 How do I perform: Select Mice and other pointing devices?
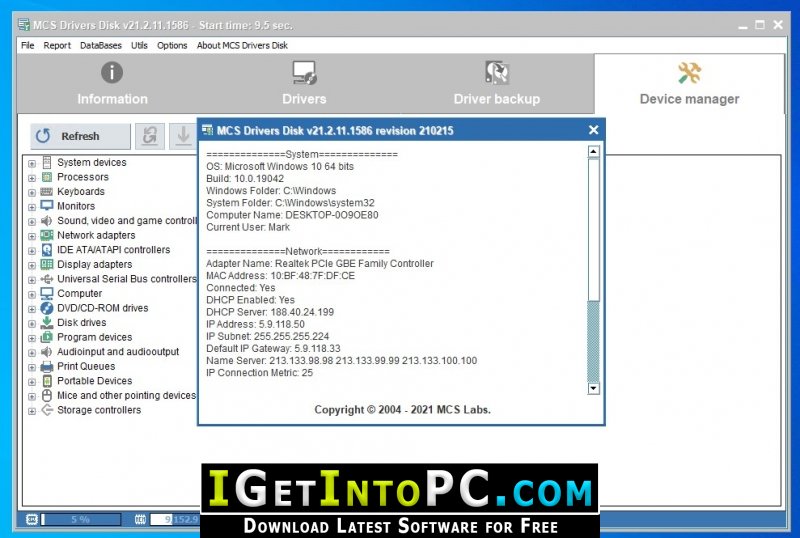point(126,396)
